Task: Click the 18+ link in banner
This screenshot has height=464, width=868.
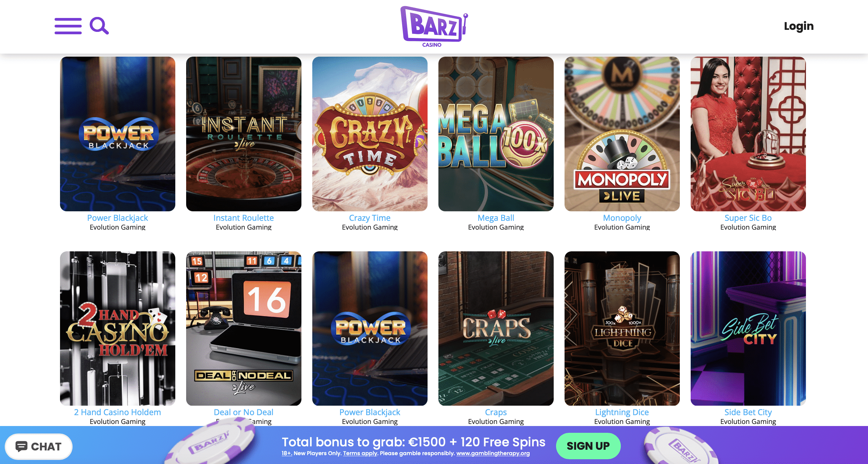Action: click(x=287, y=453)
